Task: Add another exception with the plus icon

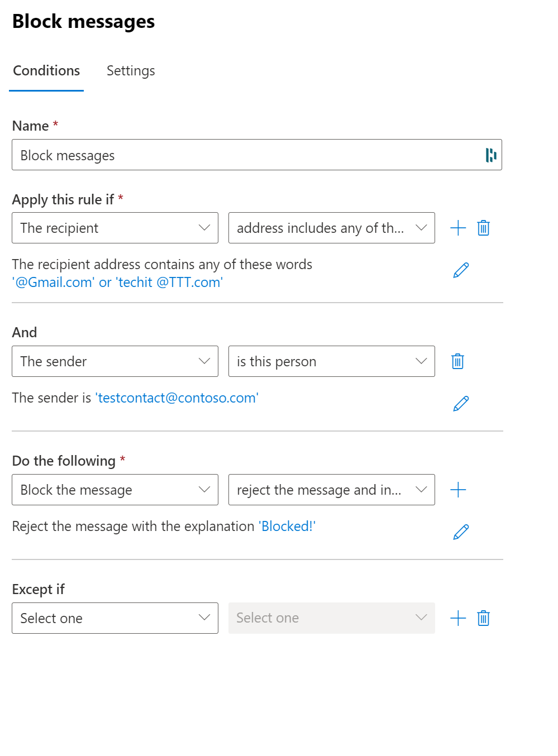Action: pos(458,618)
